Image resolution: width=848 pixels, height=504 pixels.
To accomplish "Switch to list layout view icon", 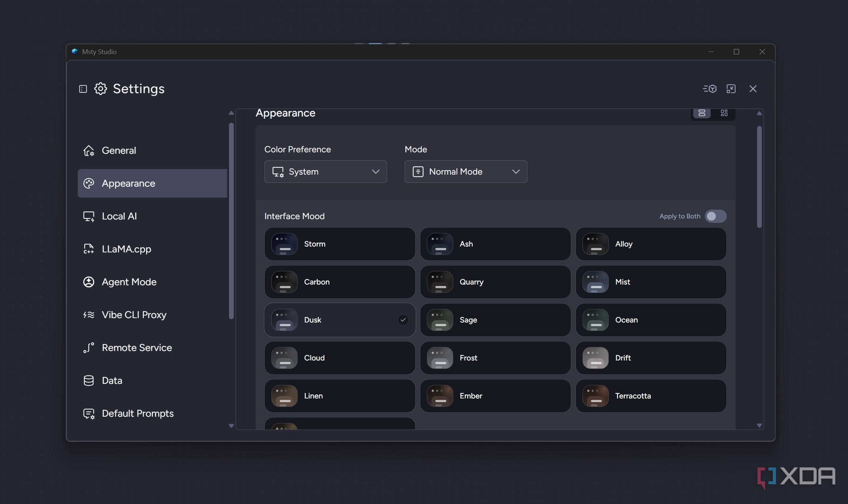I will pos(702,113).
